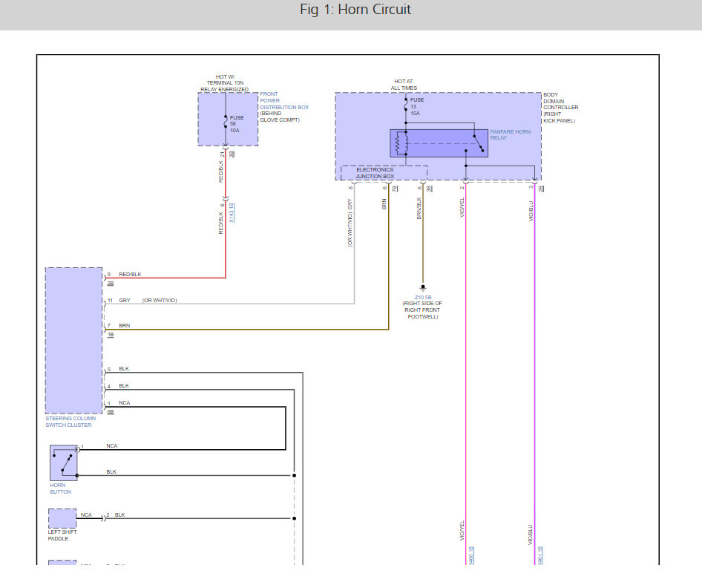The width and height of the screenshot is (702, 588).
Task: Click the relay switch contact symbol
Action: 478,144
